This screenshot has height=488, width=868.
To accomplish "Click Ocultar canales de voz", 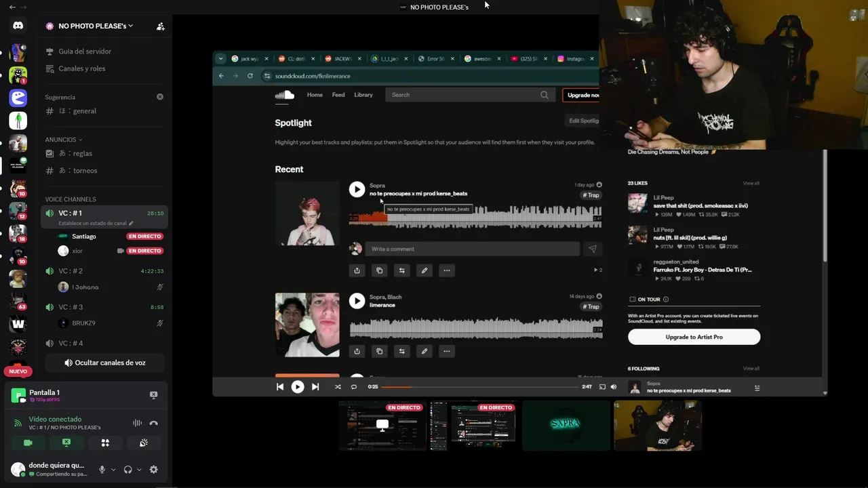I will 104,363.
